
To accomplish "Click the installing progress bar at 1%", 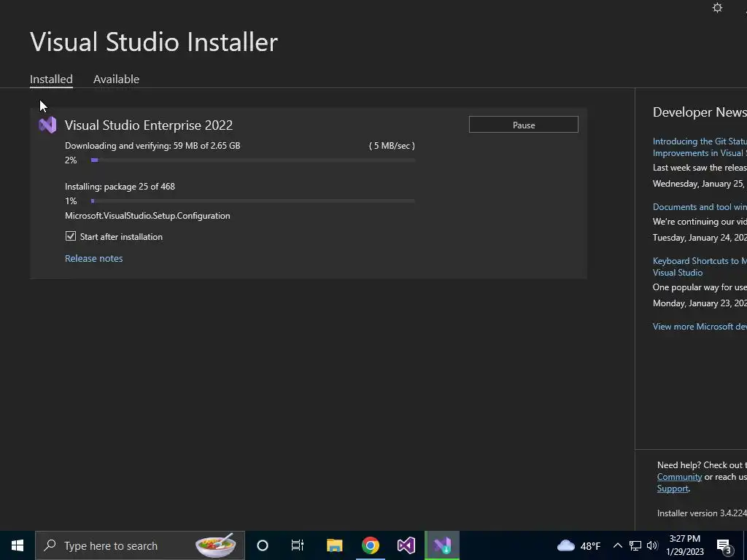I will [252, 201].
